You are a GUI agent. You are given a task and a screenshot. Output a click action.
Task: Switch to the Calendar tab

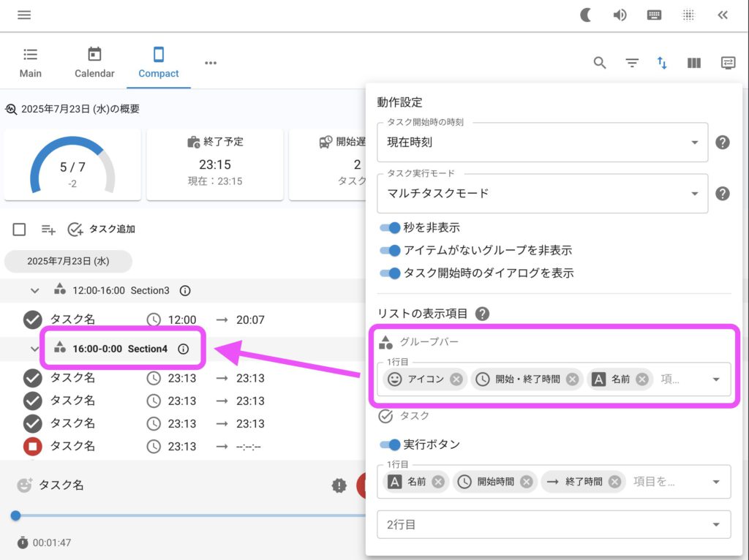point(94,63)
